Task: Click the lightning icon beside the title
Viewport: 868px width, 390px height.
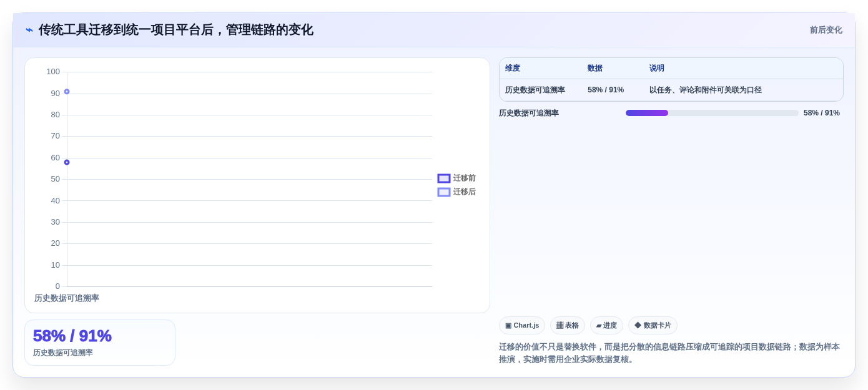Action: (29, 30)
